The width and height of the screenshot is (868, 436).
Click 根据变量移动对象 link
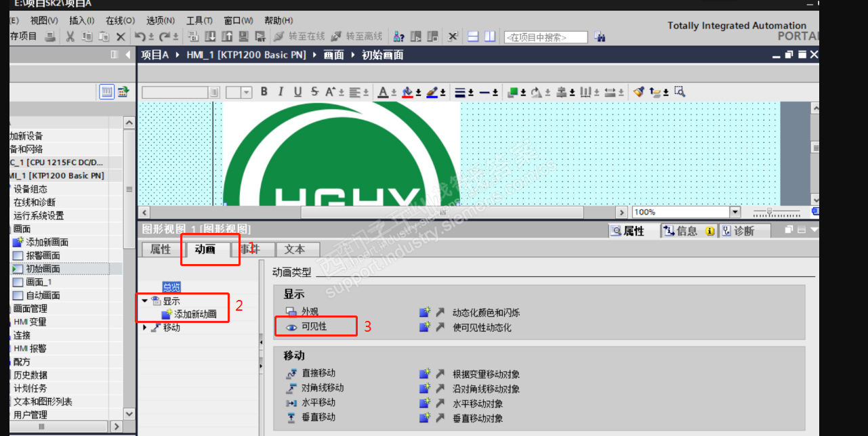pos(487,374)
